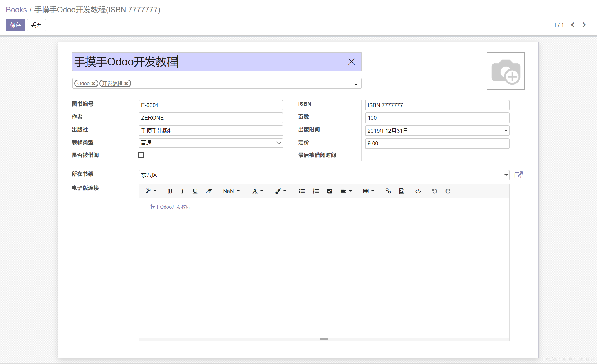Screen dimensions: 597x364
Task: Navigate back to Books breadcrumb
Action: point(16,9)
